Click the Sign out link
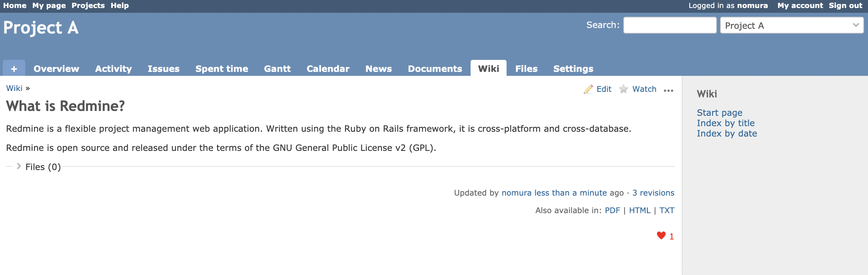Image resolution: width=868 pixels, height=275 pixels. point(846,6)
